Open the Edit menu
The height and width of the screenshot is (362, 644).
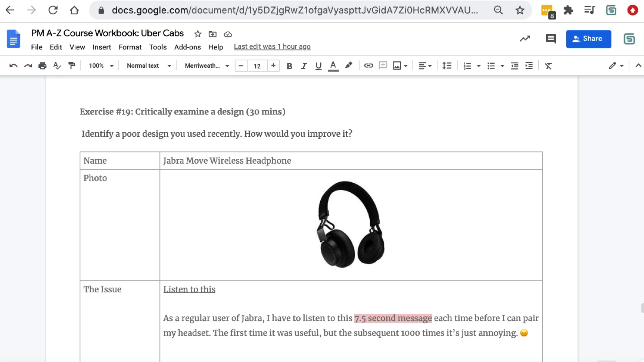pyautogui.click(x=56, y=47)
